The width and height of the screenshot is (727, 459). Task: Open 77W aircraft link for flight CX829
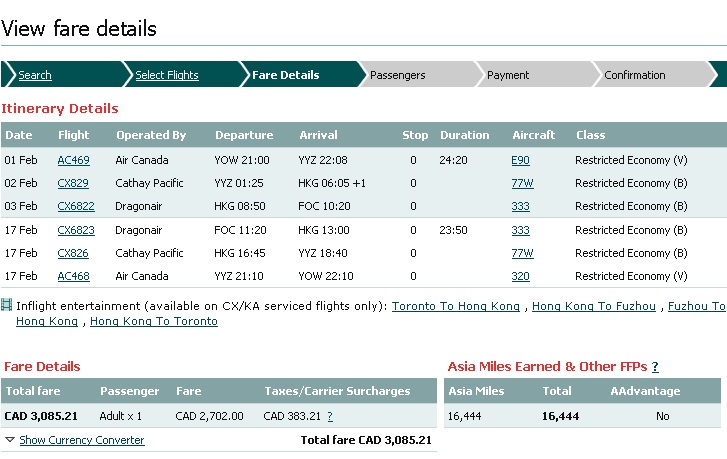point(522,183)
